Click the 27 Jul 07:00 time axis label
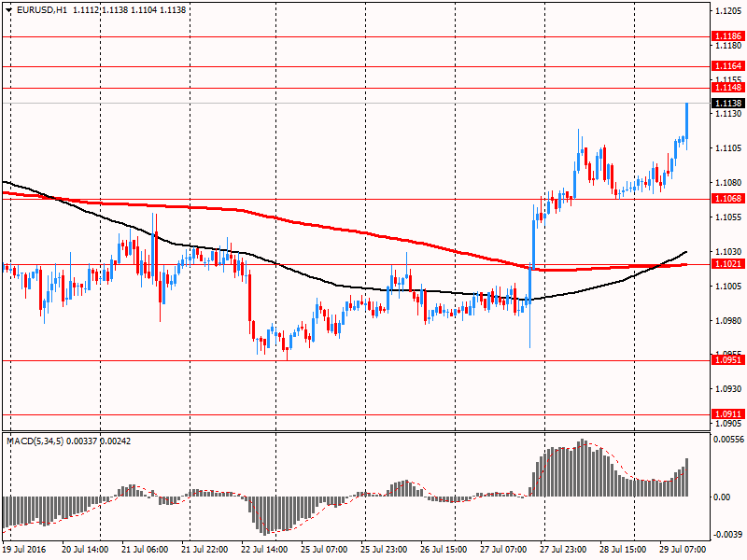Screen dimensions: 747x560 point(503,550)
